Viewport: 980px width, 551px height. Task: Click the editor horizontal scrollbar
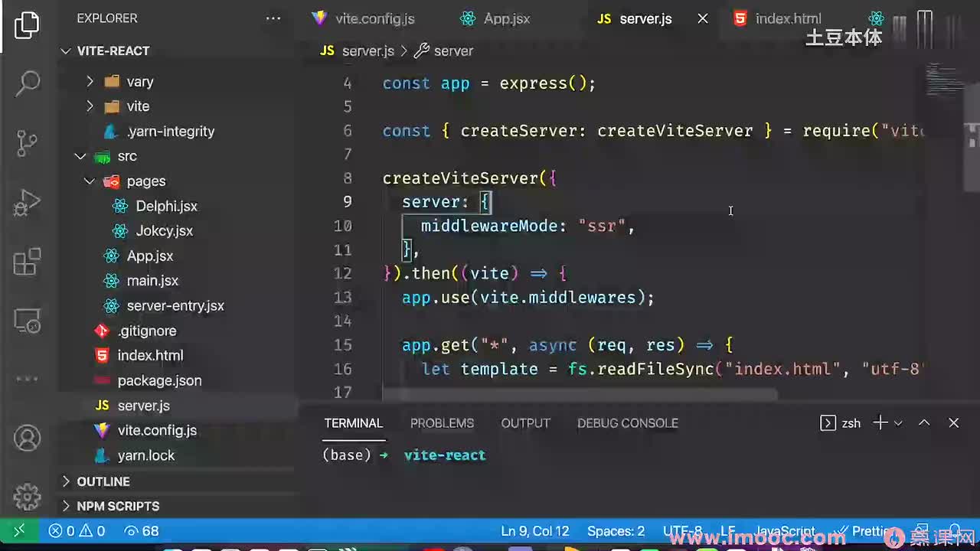(580, 395)
